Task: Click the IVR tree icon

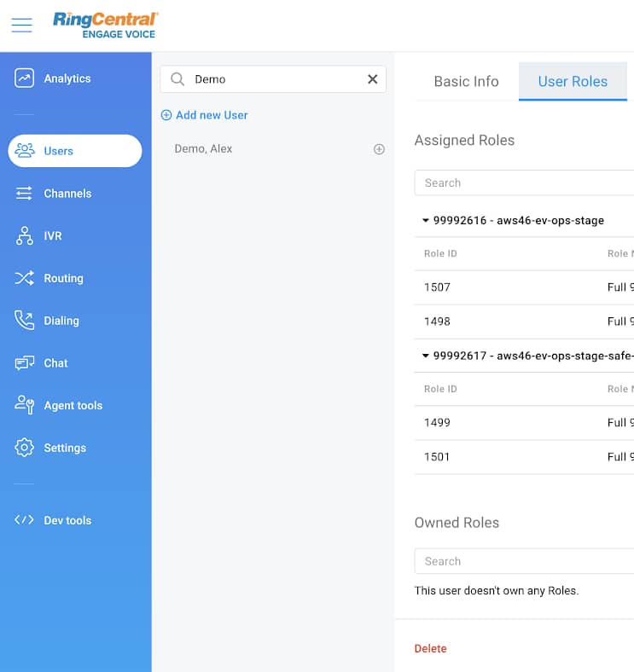Action: coord(25,235)
